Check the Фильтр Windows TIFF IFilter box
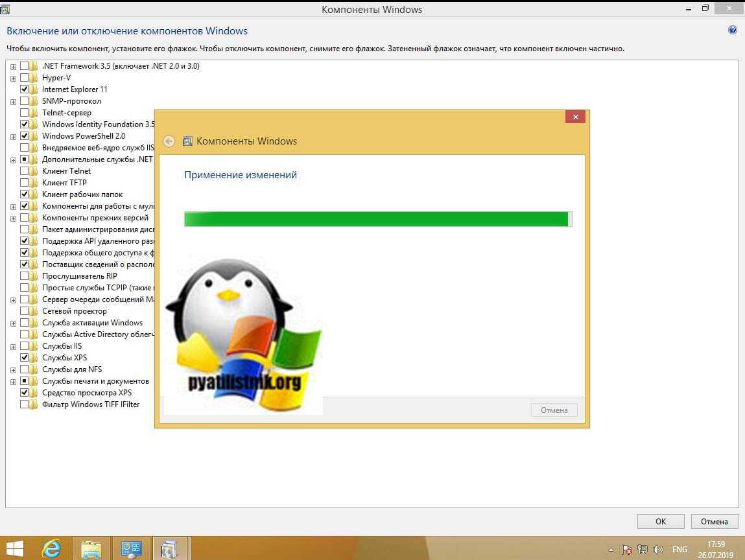This screenshot has width=745, height=560. click(x=25, y=404)
